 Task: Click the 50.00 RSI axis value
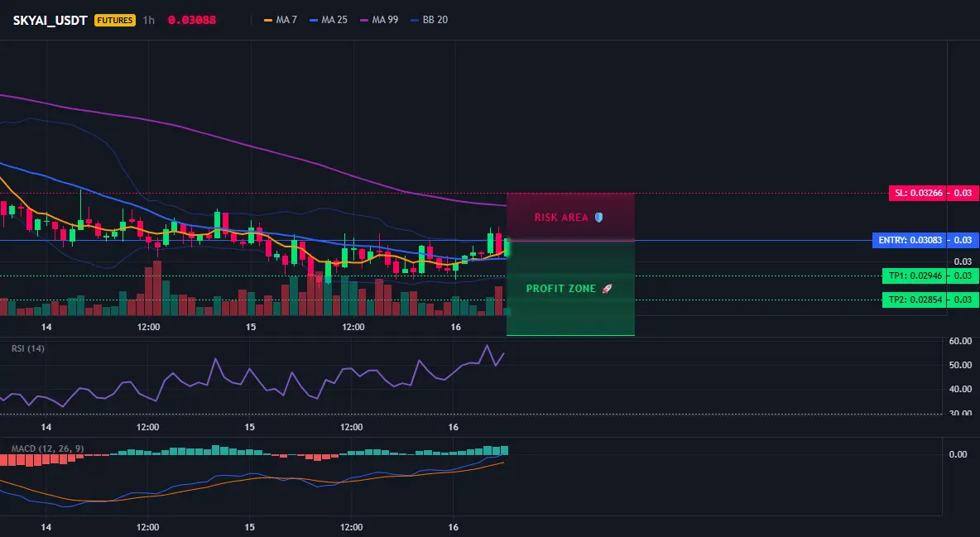click(x=960, y=365)
